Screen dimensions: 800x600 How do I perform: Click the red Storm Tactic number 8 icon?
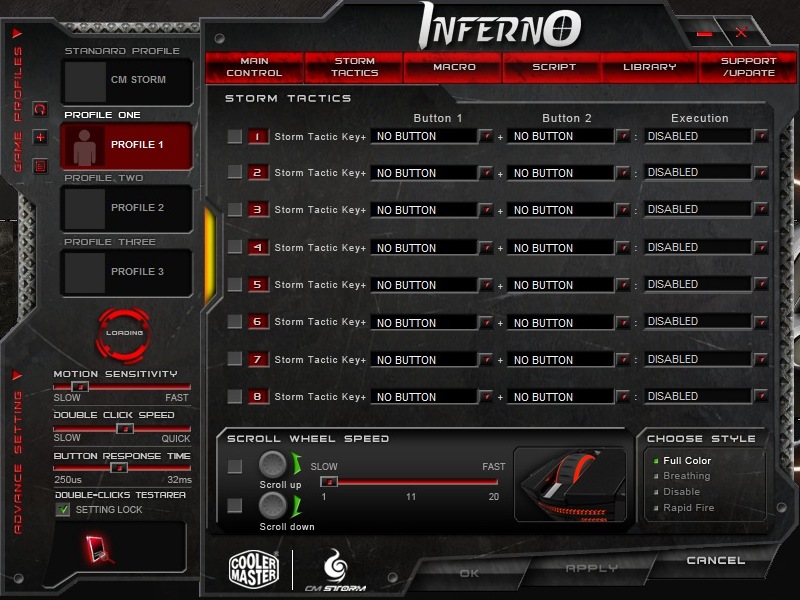click(x=258, y=396)
